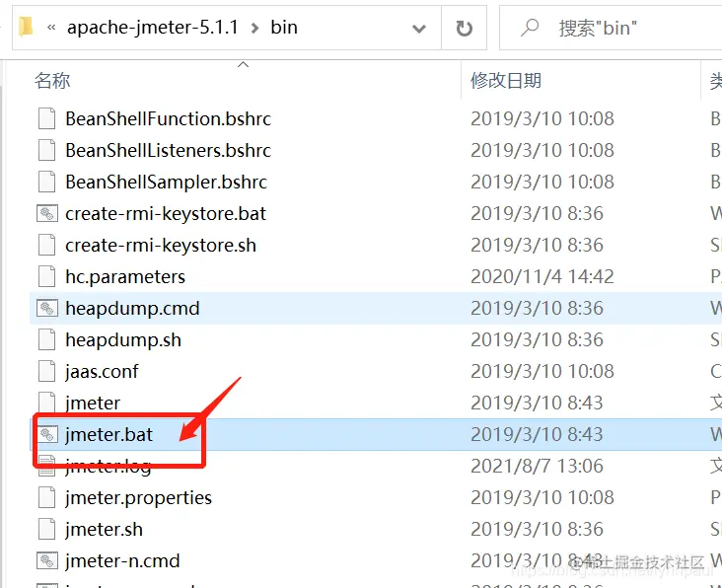Sort by the 名称 column header
Image resolution: width=722 pixels, height=588 pixels.
(x=52, y=81)
